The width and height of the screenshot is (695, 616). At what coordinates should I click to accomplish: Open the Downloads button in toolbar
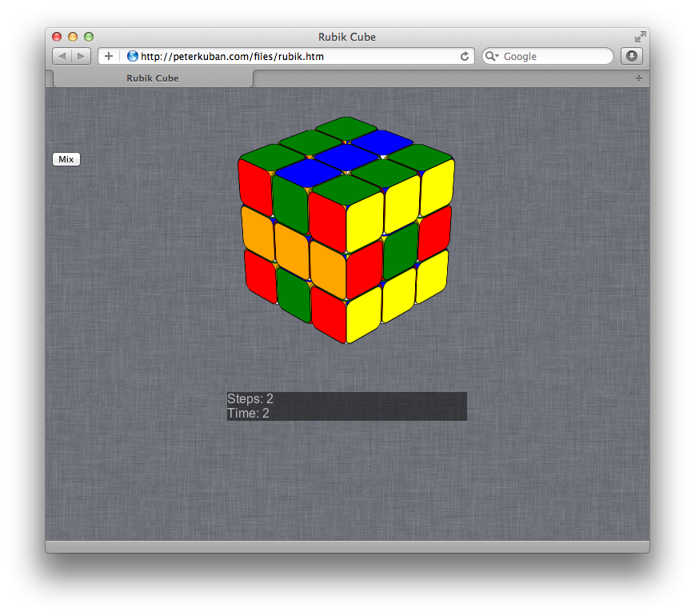pos(632,56)
